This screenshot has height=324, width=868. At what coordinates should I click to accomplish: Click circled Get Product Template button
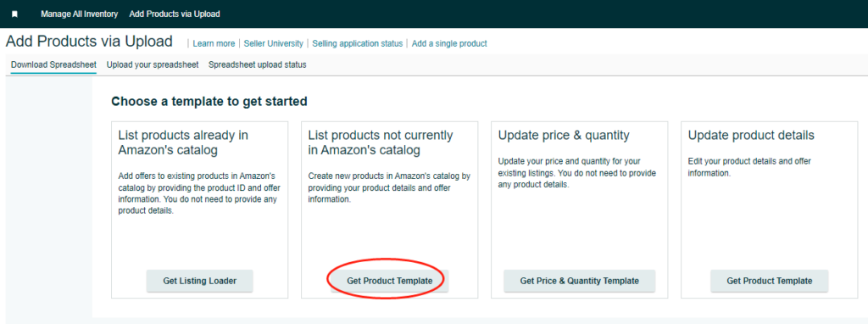[390, 281]
